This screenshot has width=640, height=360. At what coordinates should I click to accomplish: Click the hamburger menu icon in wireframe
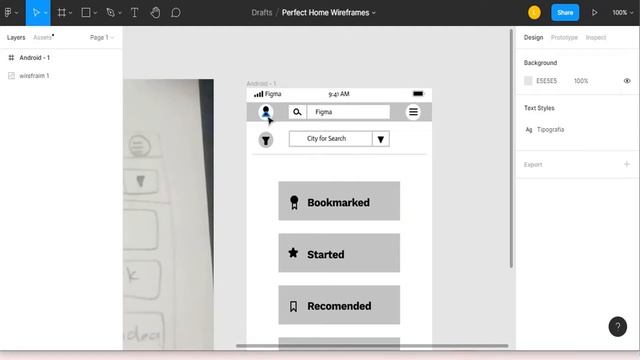tap(413, 112)
